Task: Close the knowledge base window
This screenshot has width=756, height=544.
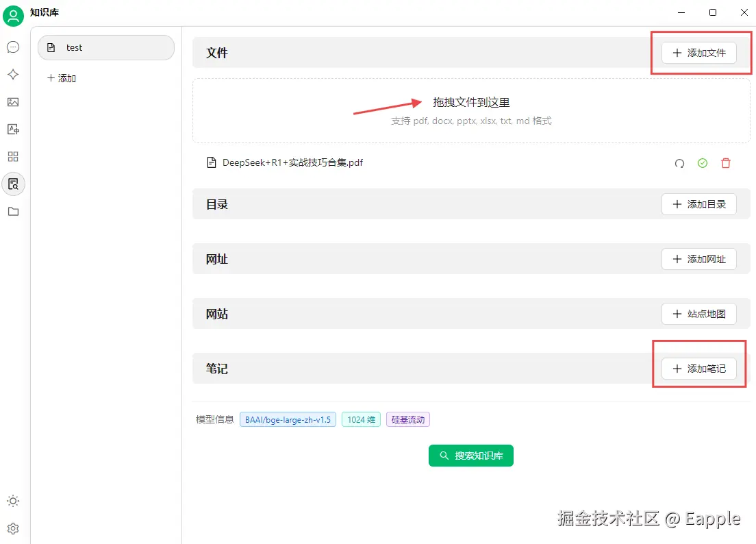Action: click(744, 12)
